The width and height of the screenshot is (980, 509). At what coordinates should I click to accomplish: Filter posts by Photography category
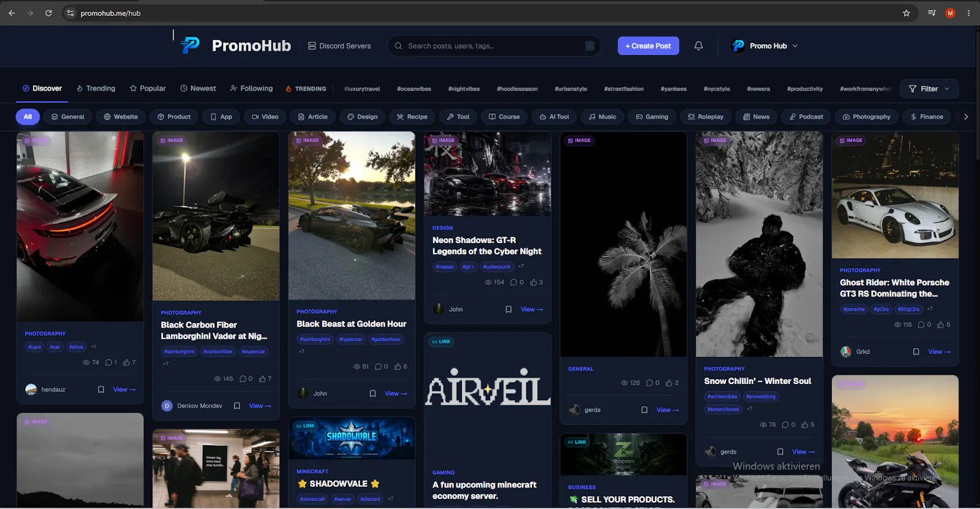867,117
